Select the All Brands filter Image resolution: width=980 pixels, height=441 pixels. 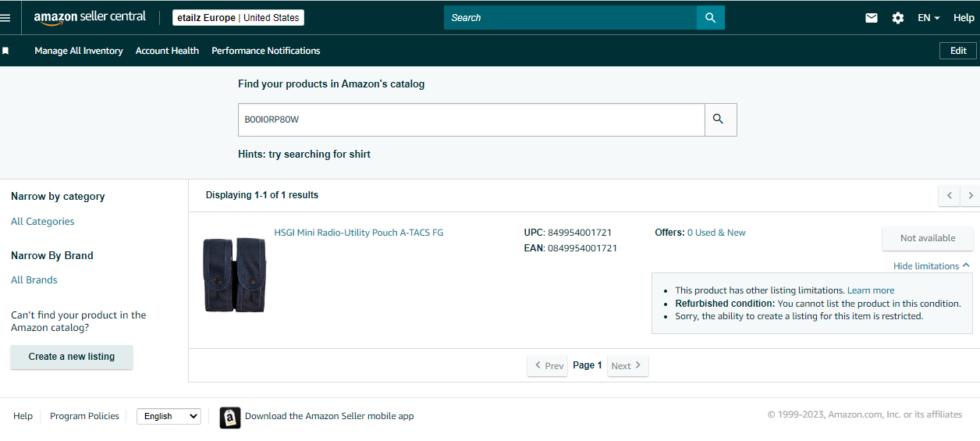coord(34,280)
